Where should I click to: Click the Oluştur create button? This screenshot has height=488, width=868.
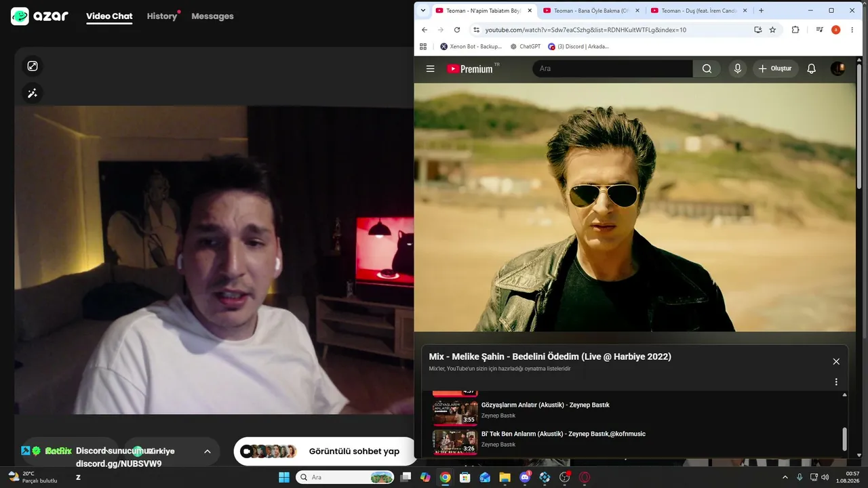(x=776, y=68)
